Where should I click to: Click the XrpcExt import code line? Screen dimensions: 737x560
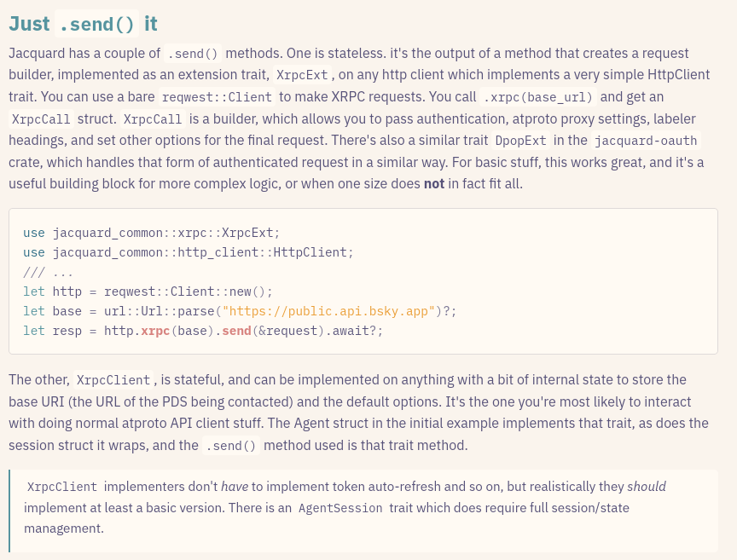click(x=151, y=233)
